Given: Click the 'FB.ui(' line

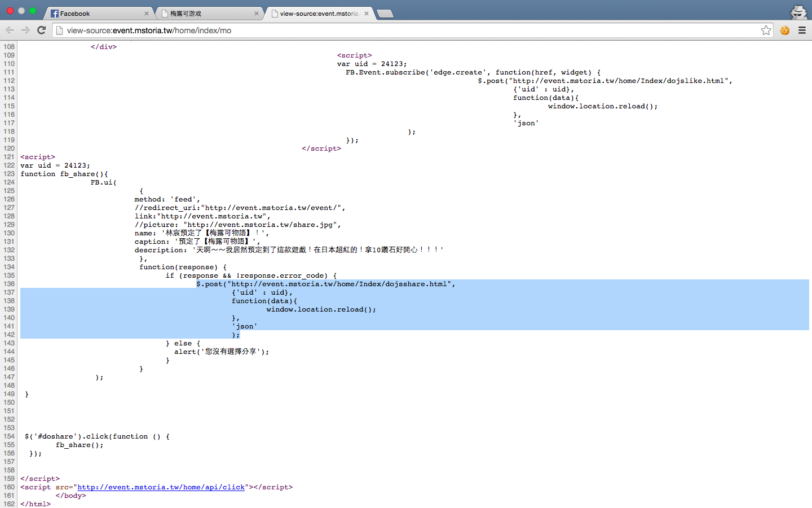Looking at the screenshot, I should point(104,182).
